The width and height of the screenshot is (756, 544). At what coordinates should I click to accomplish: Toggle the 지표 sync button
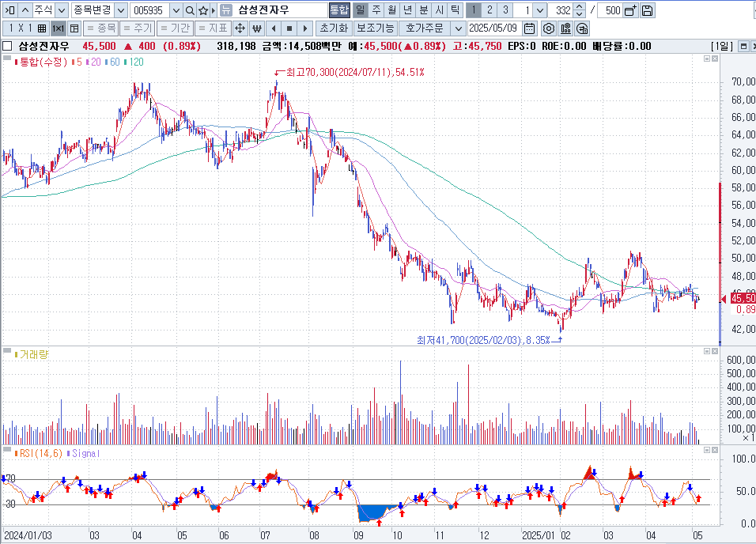tap(212, 28)
